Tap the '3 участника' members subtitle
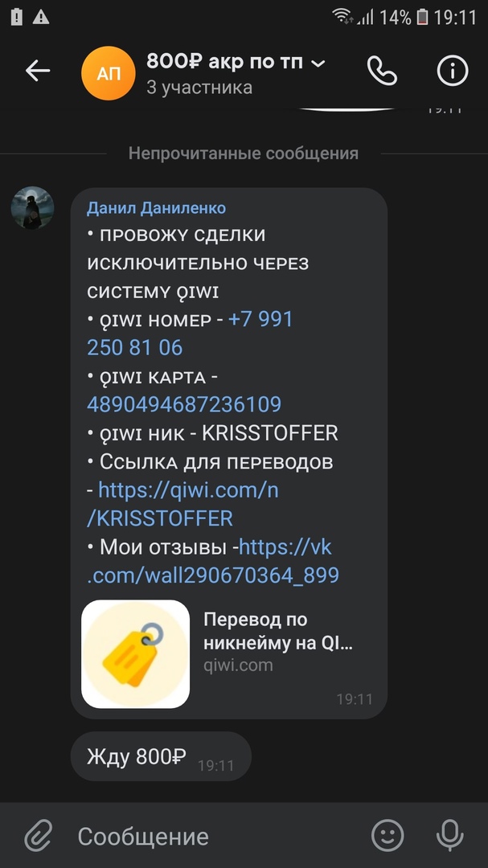The width and height of the screenshot is (488, 868). coord(199,88)
